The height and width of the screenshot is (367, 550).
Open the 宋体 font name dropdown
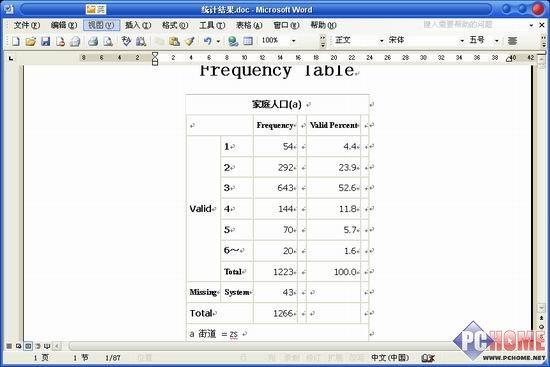point(462,41)
